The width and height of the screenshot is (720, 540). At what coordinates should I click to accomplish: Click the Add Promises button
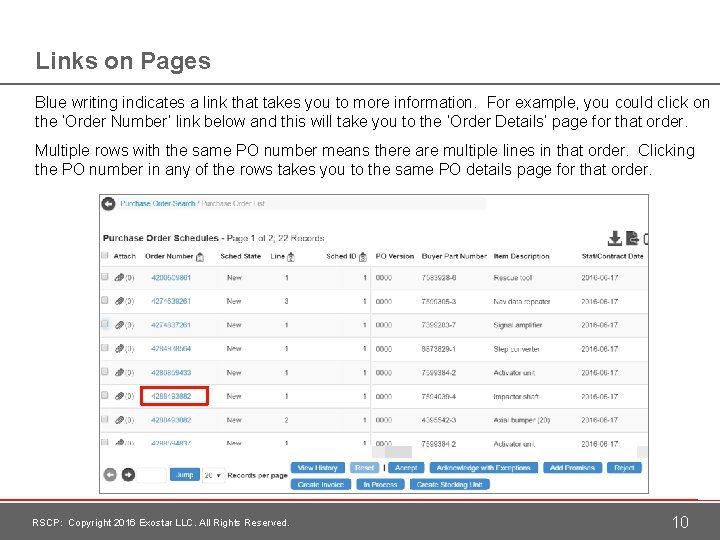[572, 467]
